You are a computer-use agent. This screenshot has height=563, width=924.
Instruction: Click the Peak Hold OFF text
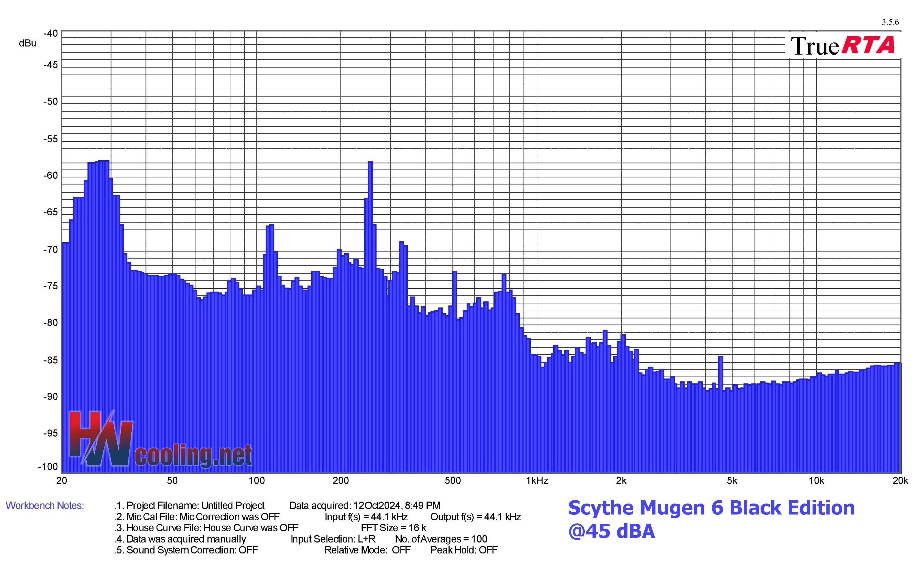(x=464, y=550)
